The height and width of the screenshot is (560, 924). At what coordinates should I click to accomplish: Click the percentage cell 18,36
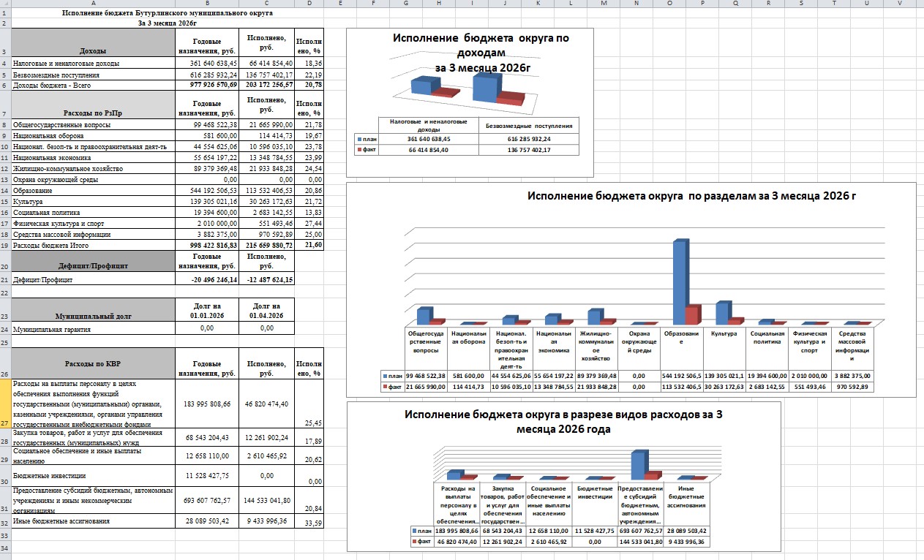[309, 64]
